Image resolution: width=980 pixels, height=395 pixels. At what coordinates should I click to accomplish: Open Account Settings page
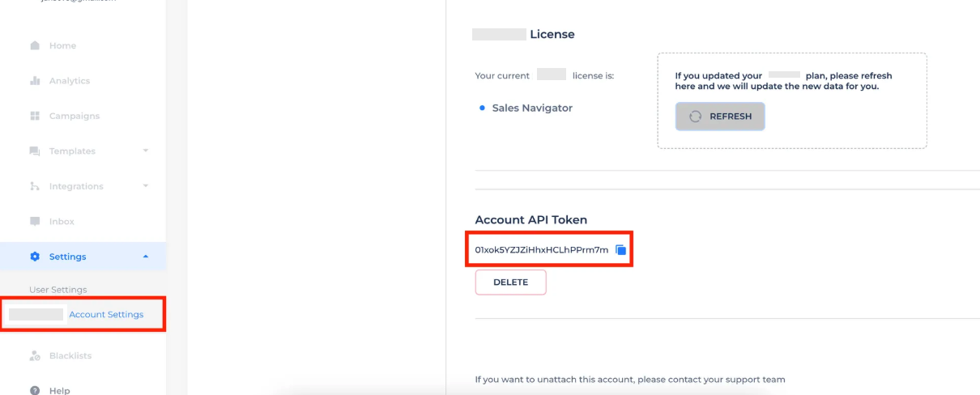point(106,314)
